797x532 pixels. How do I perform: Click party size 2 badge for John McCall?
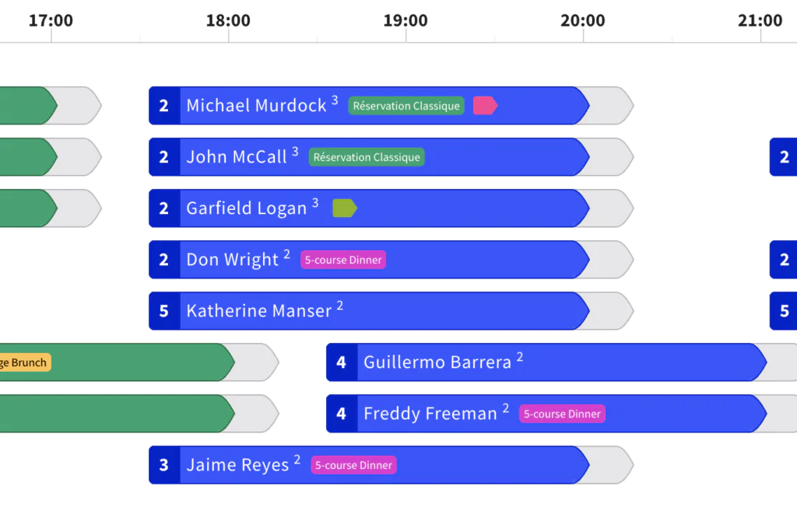click(x=164, y=157)
